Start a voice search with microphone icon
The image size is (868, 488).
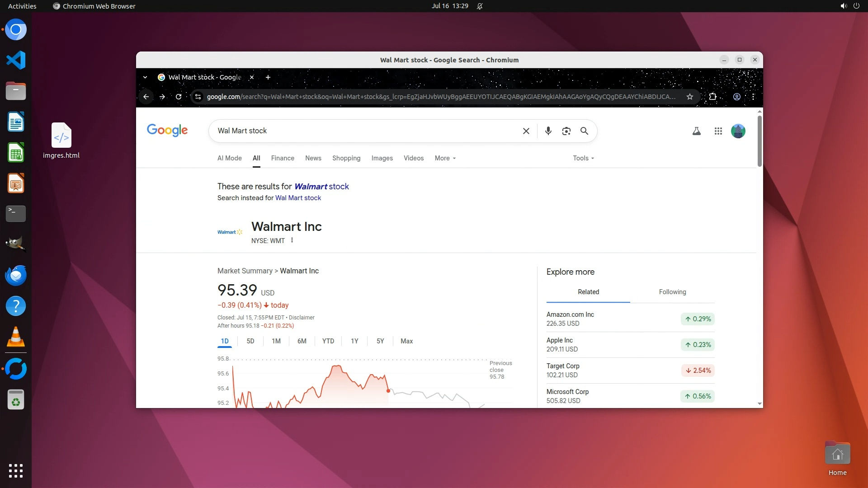click(548, 131)
